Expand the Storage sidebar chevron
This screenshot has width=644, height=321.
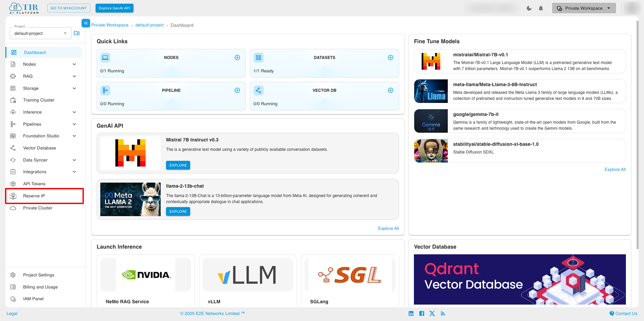tap(74, 88)
